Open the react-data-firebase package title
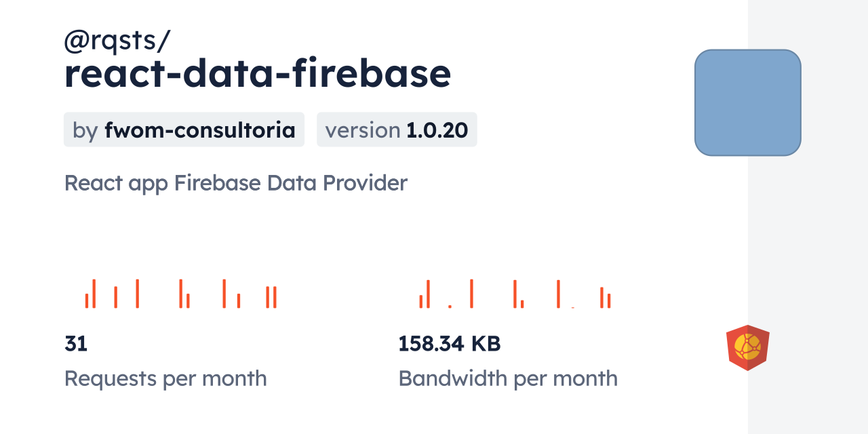The image size is (868, 434). [257, 74]
